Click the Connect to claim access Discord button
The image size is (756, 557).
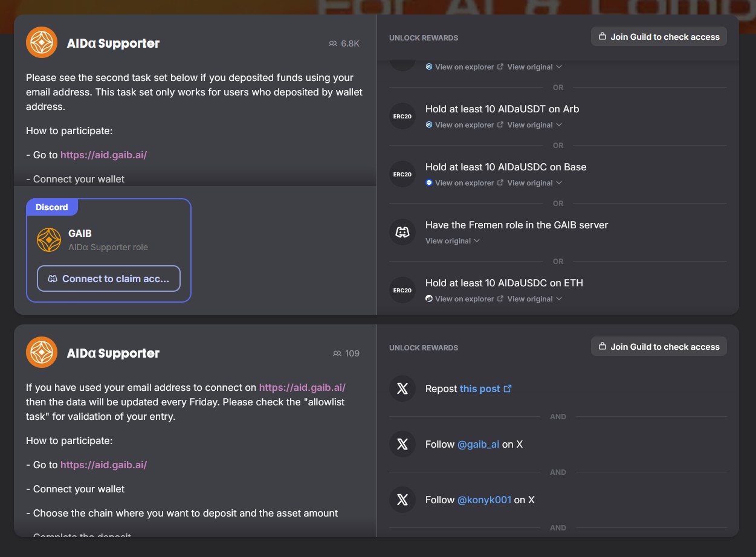coord(109,278)
